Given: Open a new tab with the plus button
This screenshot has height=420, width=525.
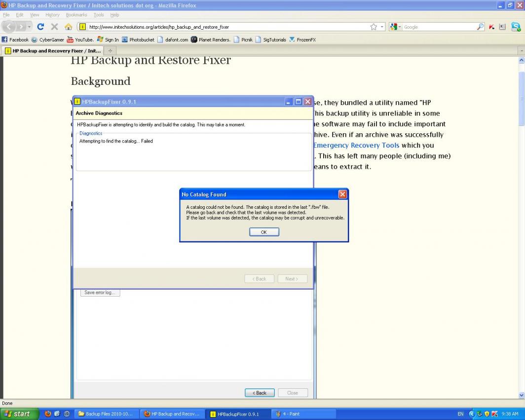Looking at the screenshot, I should pos(110,51).
